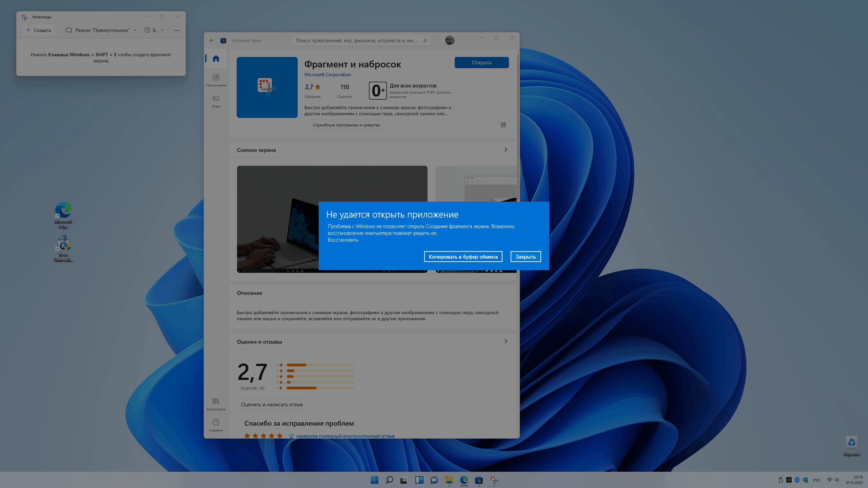
Task: Close the error dialog with Закрыть
Action: pyautogui.click(x=526, y=257)
